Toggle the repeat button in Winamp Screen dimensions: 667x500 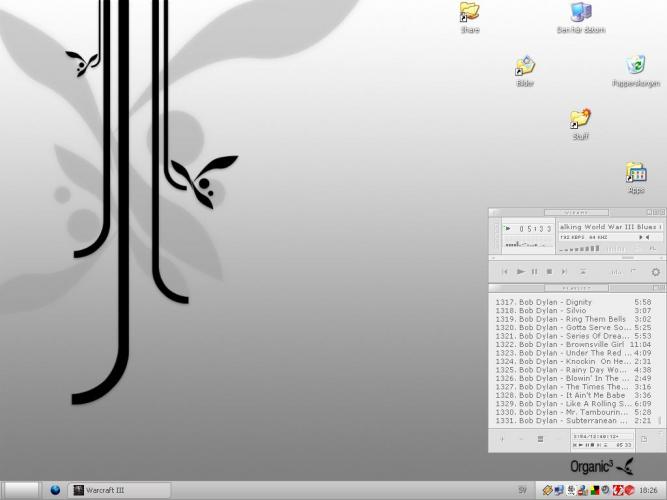click(x=633, y=271)
